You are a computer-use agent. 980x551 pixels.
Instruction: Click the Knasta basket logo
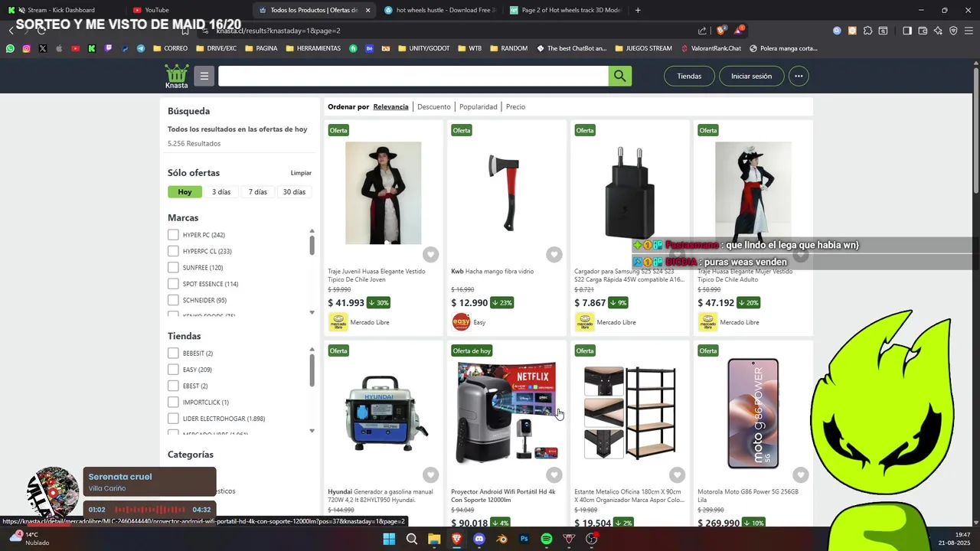pyautogui.click(x=176, y=76)
